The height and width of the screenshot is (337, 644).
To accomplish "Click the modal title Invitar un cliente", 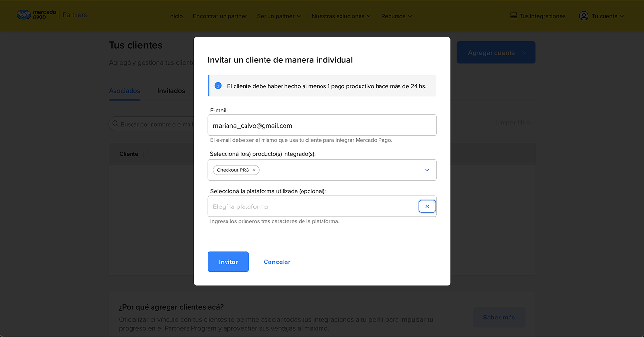I will click(280, 60).
